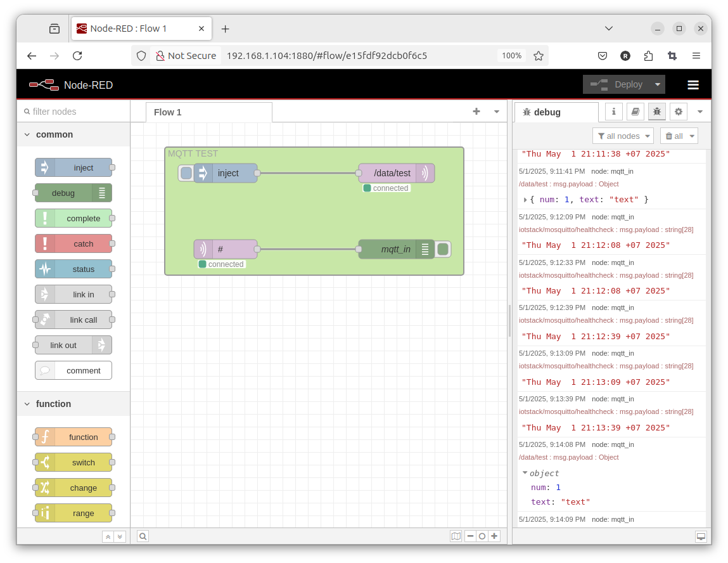Open debug in new window icon
This screenshot has height=563, width=728.
pos(701,536)
